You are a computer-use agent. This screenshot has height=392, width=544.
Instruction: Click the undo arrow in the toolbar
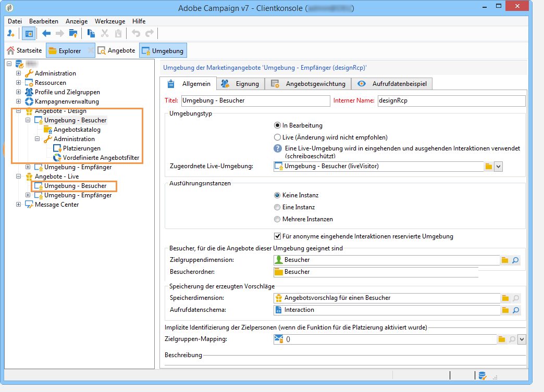tap(136, 33)
